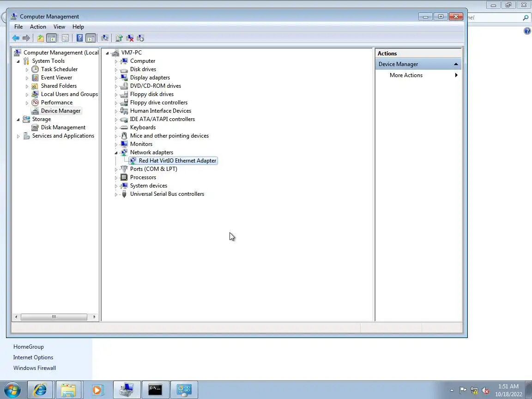Open Windows Firewall link in Control Panel
Image resolution: width=532 pixels, height=399 pixels.
(x=35, y=368)
